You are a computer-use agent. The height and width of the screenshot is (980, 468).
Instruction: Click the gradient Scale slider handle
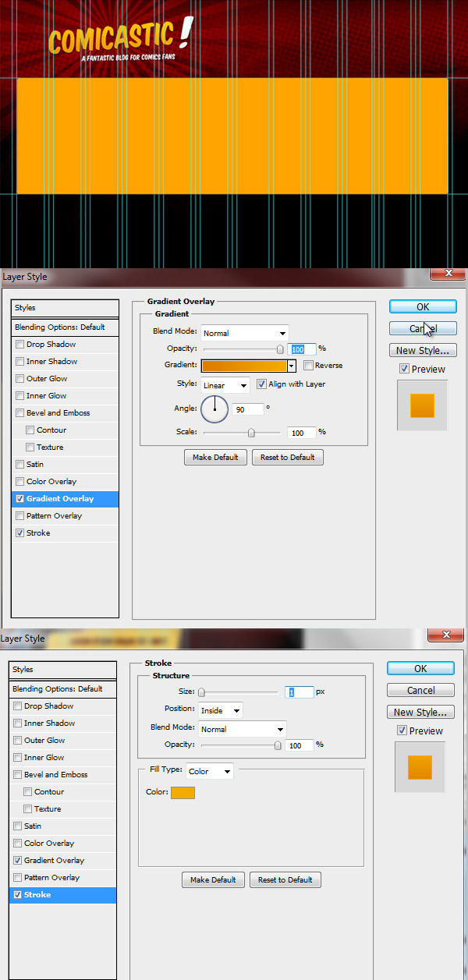pos(251,433)
